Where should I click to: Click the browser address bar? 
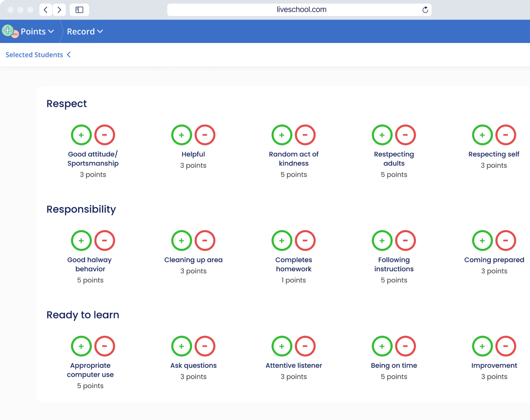click(299, 9)
